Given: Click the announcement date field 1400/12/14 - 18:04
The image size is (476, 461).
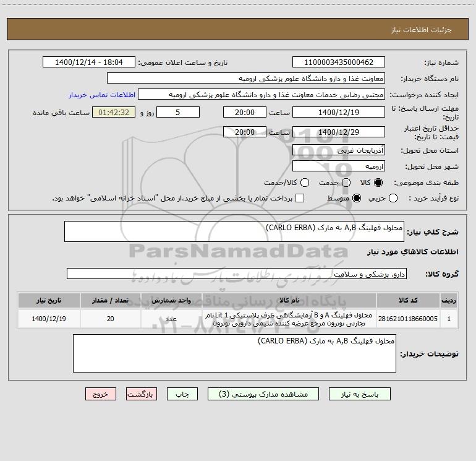Looking at the screenshot, I should [88, 62].
